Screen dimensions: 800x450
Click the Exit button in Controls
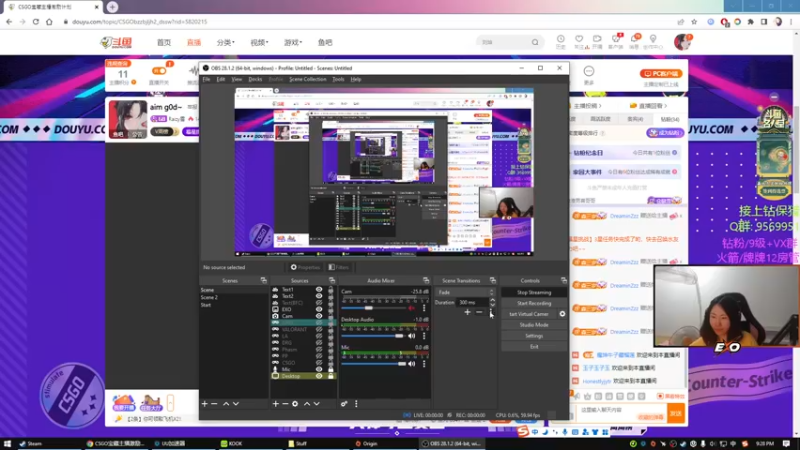click(x=534, y=346)
